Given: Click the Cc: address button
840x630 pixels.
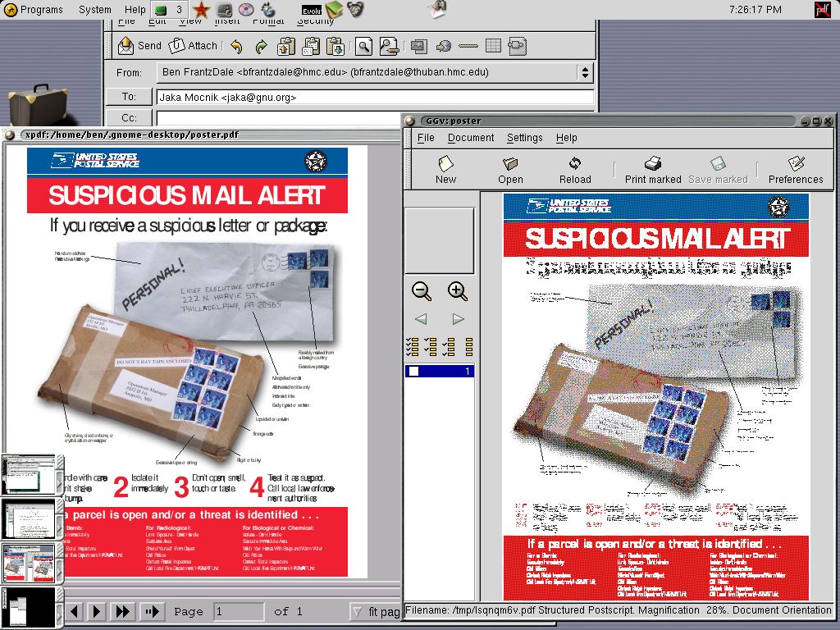Looking at the screenshot, I should point(129,117).
